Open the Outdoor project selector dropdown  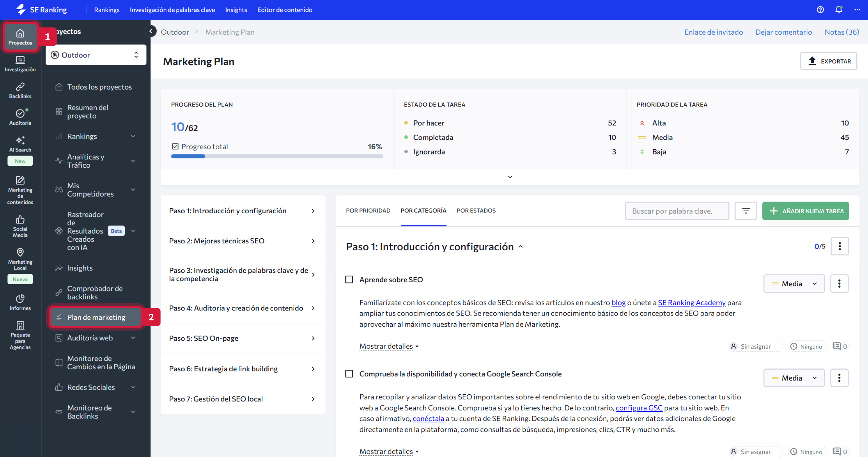click(x=96, y=55)
